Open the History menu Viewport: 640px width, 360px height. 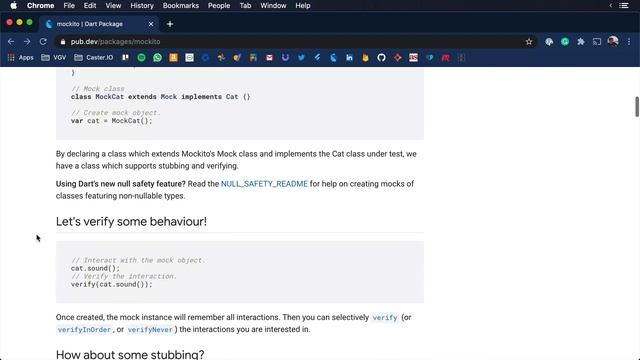click(142, 6)
